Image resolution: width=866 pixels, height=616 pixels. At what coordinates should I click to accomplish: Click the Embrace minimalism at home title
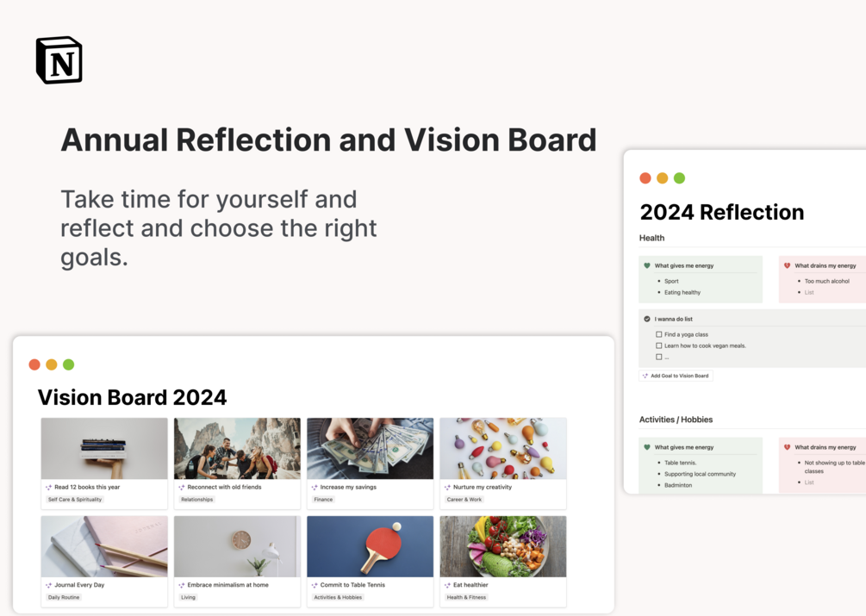click(x=227, y=585)
